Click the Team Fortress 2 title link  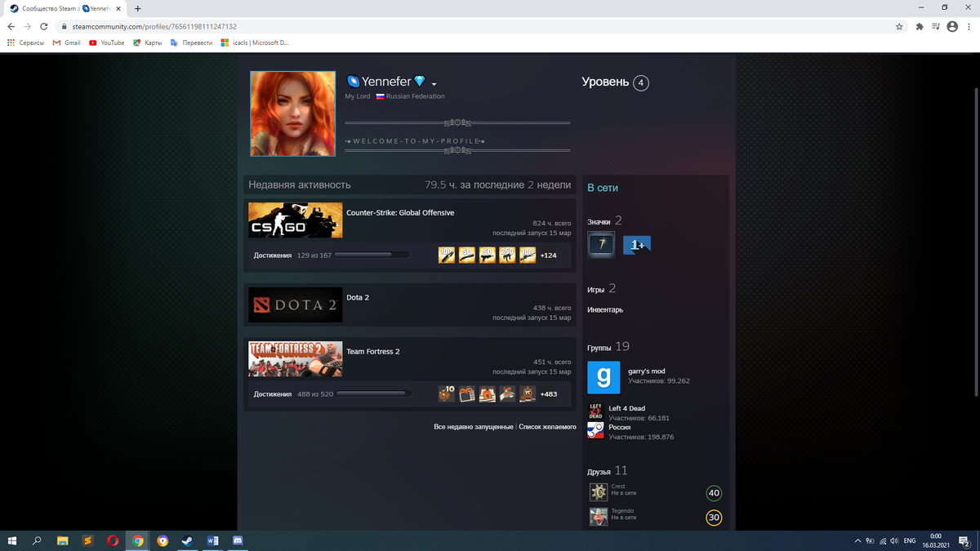click(373, 351)
